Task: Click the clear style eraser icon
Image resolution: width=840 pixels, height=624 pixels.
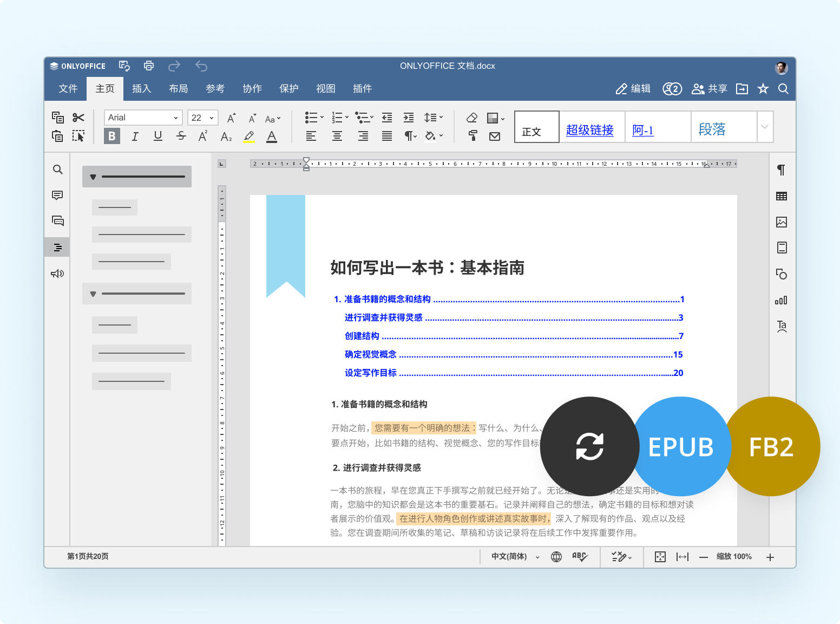Action: (x=471, y=118)
